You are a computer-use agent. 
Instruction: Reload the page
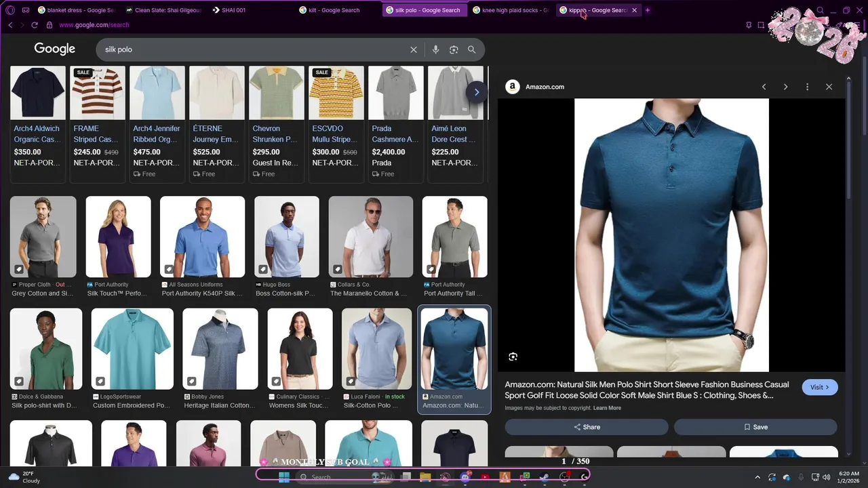tap(35, 25)
